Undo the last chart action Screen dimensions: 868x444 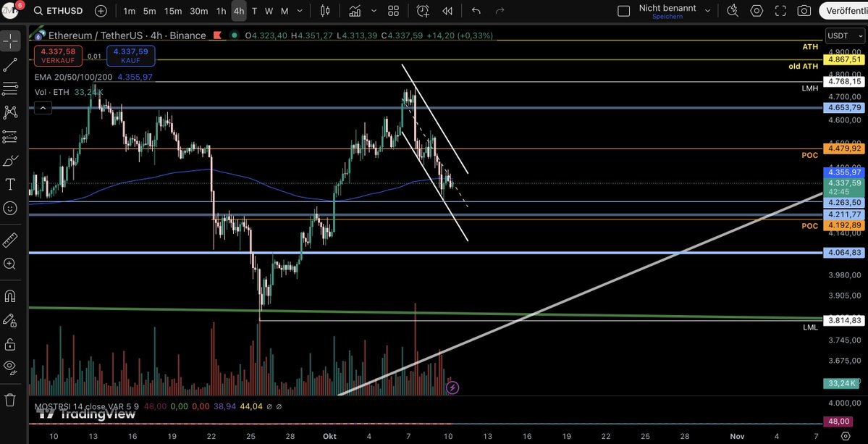click(x=476, y=11)
